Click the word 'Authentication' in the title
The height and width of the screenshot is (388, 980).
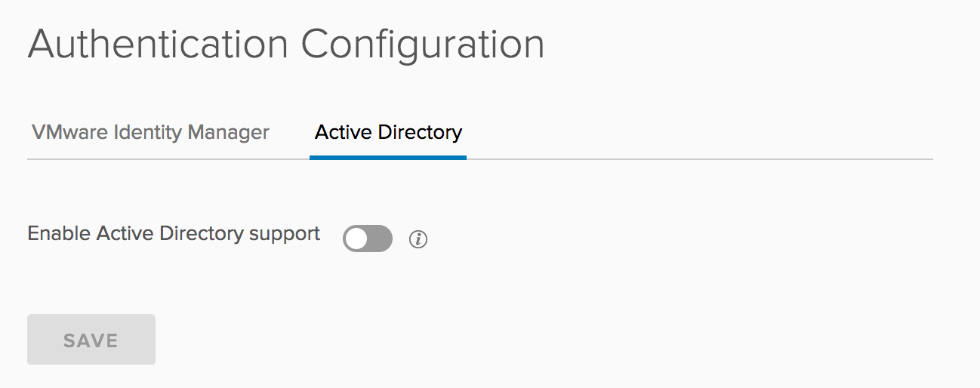coord(158,44)
